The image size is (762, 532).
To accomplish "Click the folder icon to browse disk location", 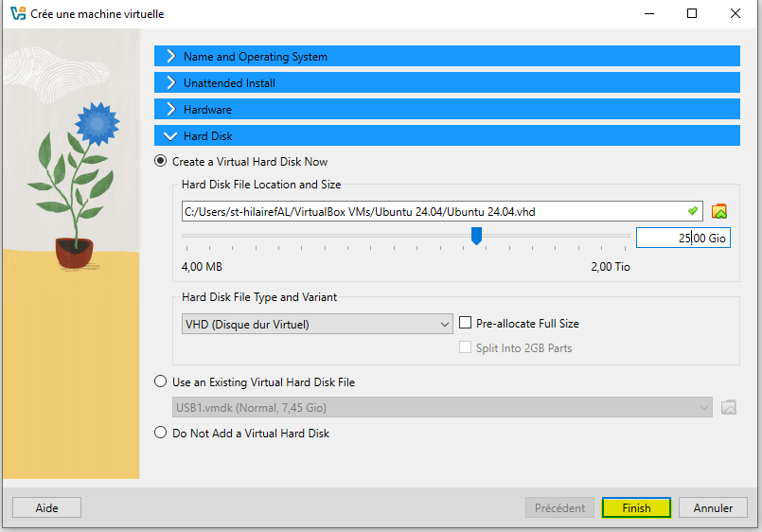I will point(718,211).
